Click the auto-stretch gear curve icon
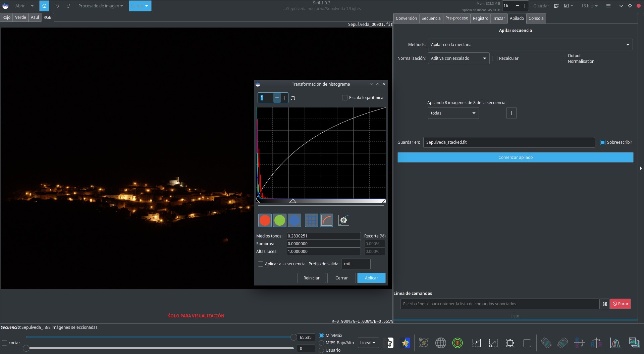This screenshot has height=354, width=644. 343,220
